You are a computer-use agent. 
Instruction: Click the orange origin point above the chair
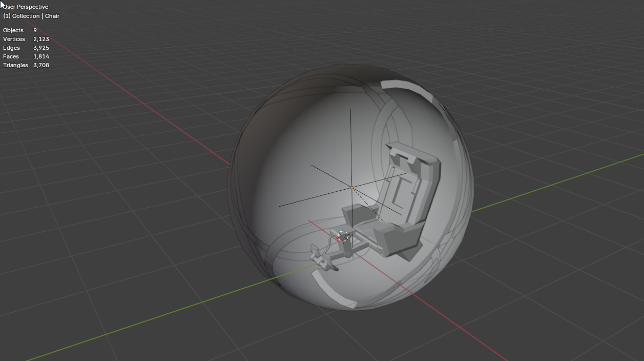(352, 187)
